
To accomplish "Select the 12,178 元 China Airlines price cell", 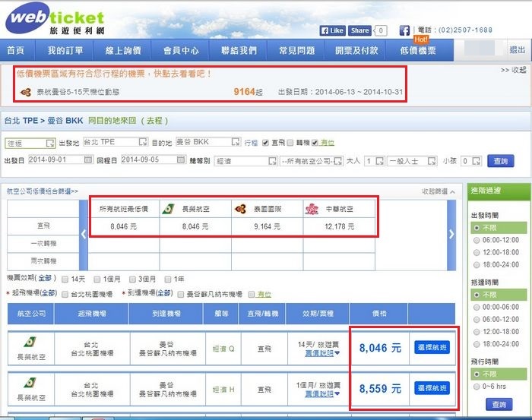I will 339,226.
